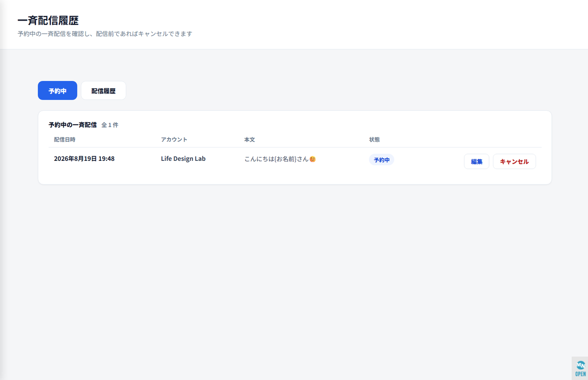Image resolution: width=588 pixels, height=380 pixels.
Task: Select the date 2026年8月19日 19:48
Action: (x=84, y=159)
